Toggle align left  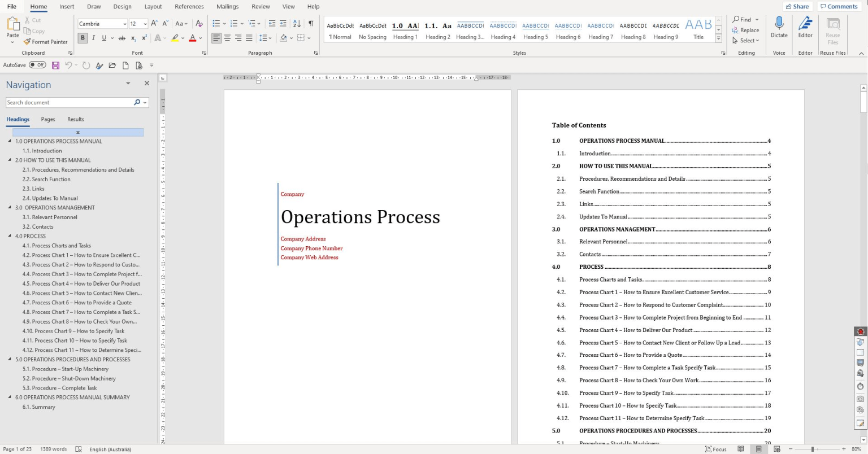coord(216,38)
